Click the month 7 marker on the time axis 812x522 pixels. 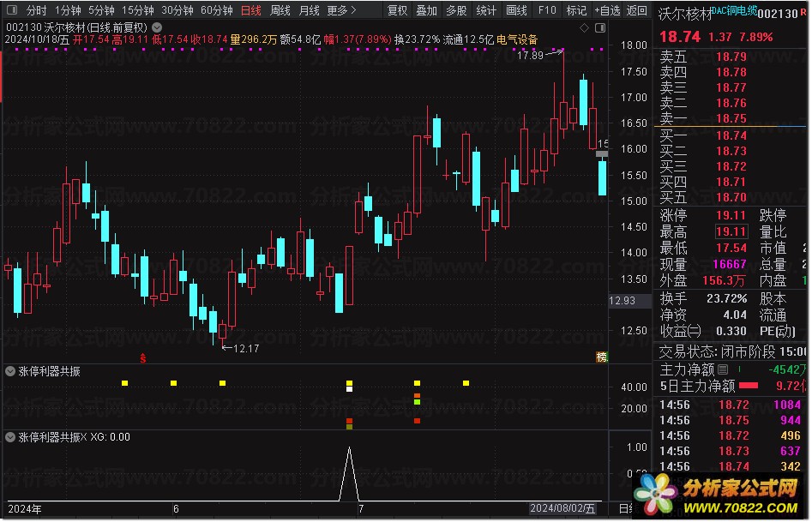361,508
